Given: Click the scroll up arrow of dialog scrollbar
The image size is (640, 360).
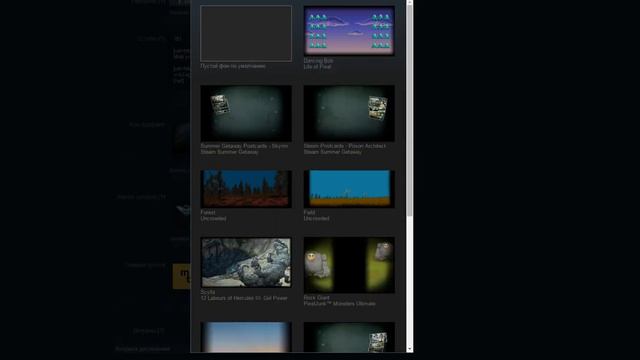Looking at the screenshot, I should (x=409, y=3).
